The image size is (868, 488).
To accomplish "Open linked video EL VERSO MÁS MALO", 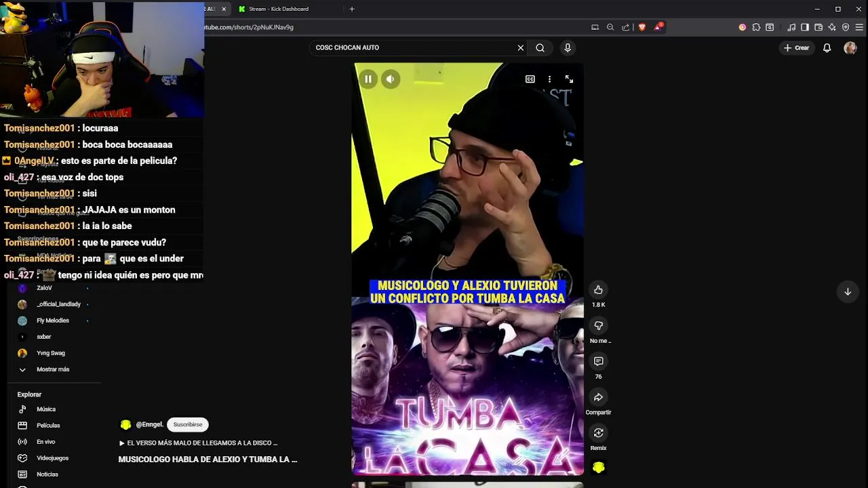I will coord(199,443).
